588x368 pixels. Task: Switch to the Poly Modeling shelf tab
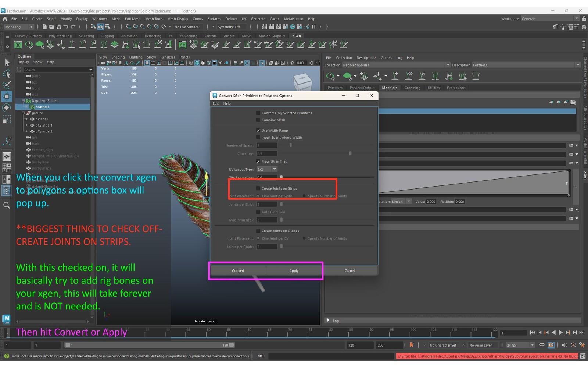tap(60, 36)
